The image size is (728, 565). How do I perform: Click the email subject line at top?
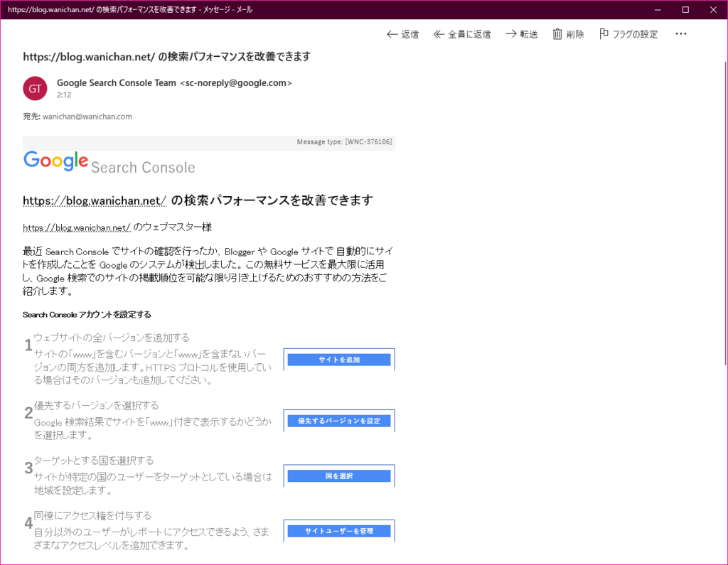pyautogui.click(x=166, y=57)
